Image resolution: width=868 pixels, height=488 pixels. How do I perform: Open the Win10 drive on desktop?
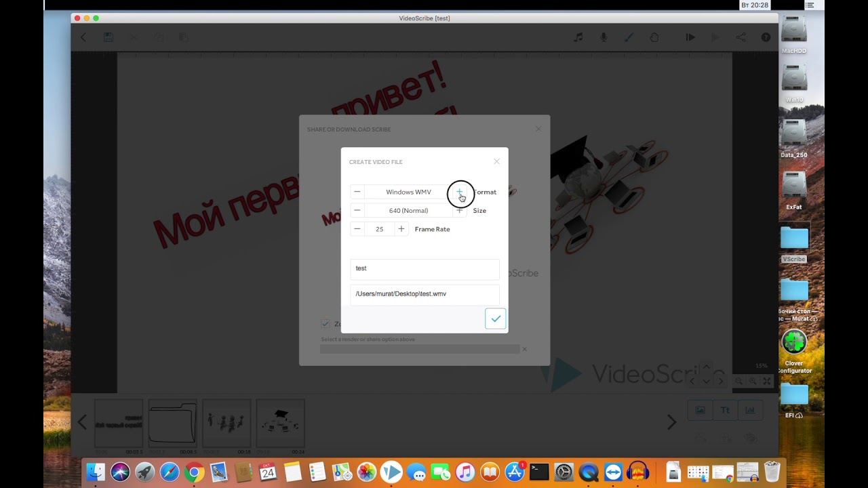pyautogui.click(x=794, y=84)
